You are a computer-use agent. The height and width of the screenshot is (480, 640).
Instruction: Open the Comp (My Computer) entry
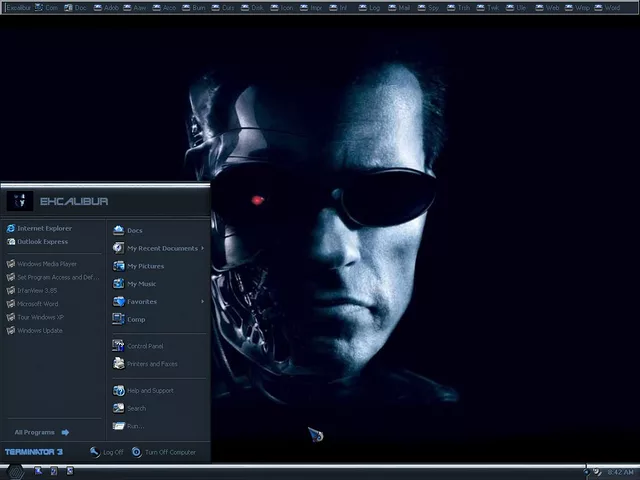136,320
